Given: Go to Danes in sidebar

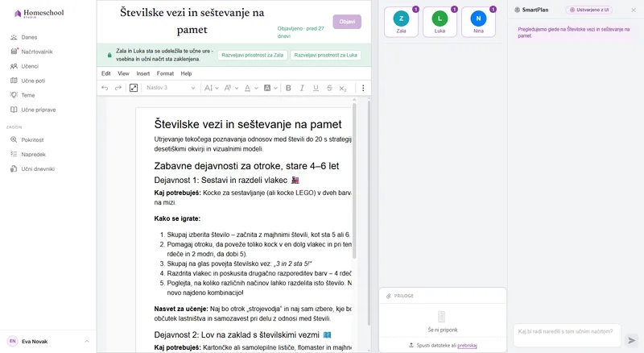Looking at the screenshot, I should tap(29, 37).
